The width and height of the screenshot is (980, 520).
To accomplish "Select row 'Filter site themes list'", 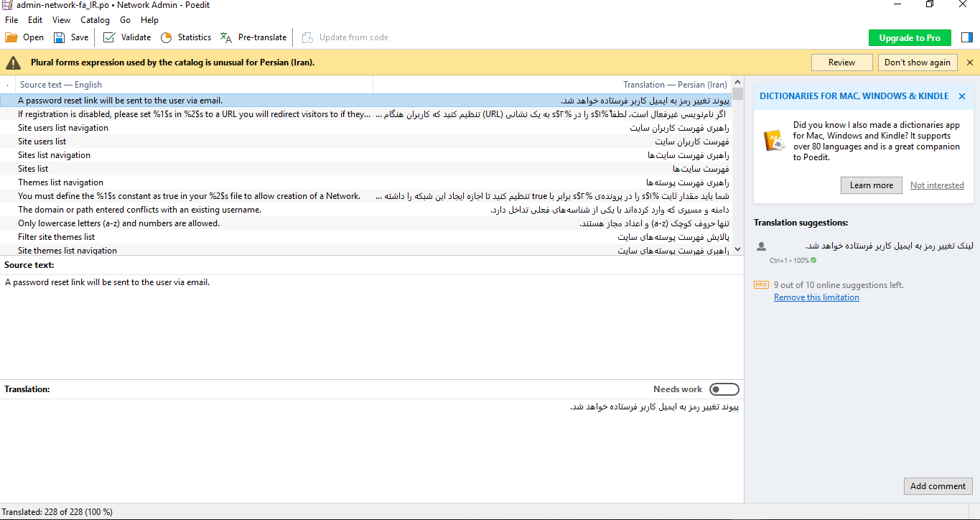I will 366,237.
